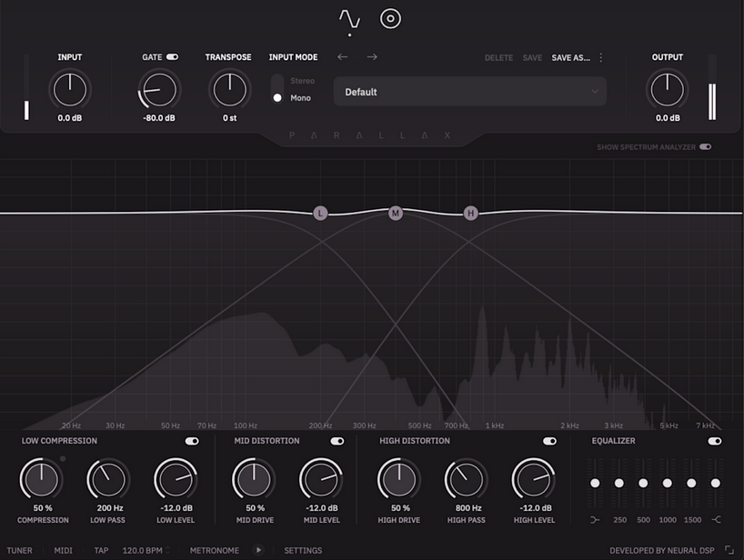Click the Compression knob
Viewport: 744px width, 560px height.
point(42,479)
